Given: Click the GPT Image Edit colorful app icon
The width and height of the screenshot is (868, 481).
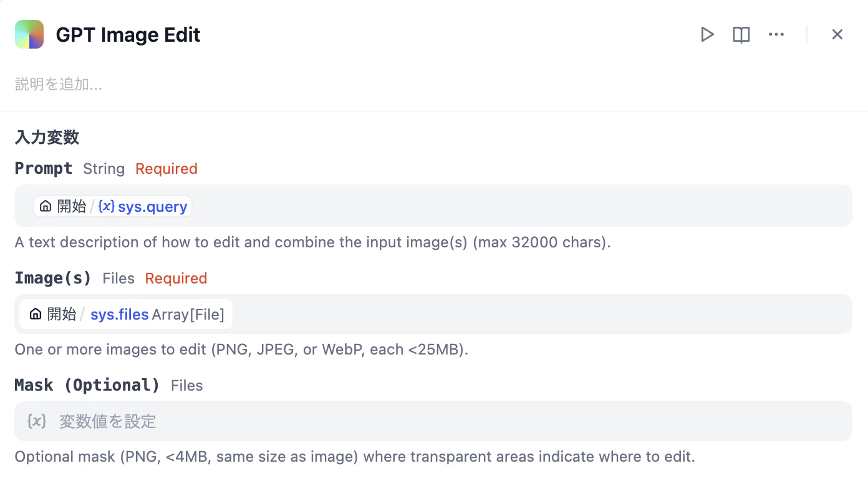Looking at the screenshot, I should pos(29,34).
